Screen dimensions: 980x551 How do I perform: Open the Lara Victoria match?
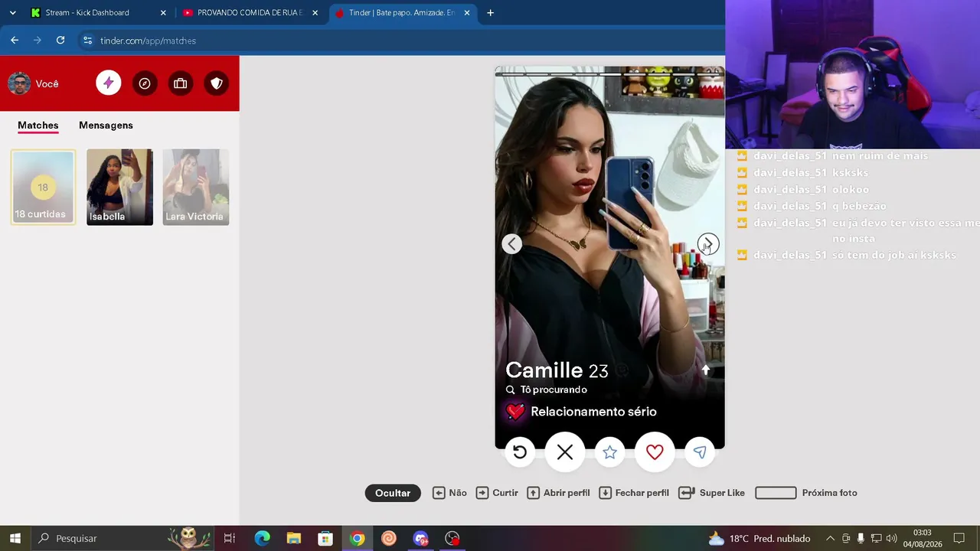pyautogui.click(x=195, y=187)
